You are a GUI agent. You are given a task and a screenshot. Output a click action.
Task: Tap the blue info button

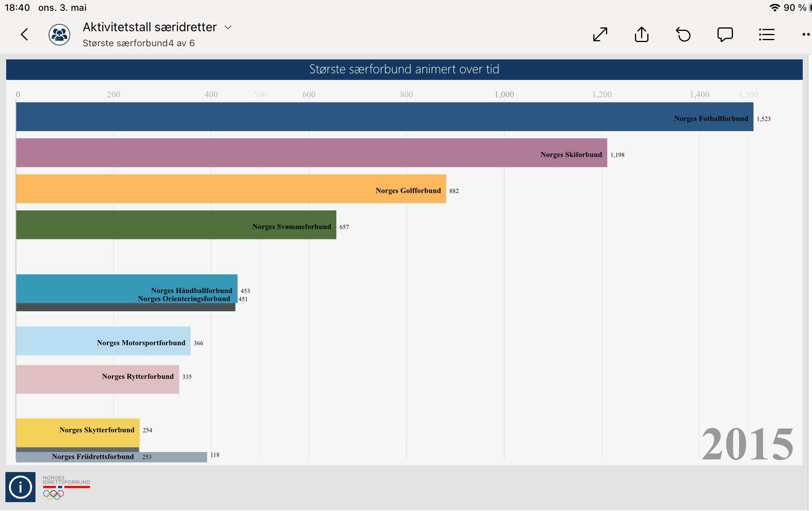point(20,487)
